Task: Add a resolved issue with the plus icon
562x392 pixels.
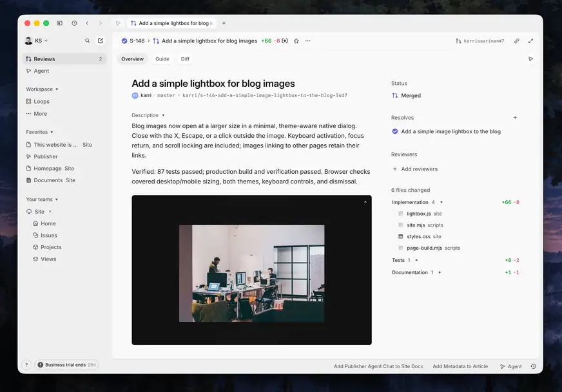Action: pos(515,117)
